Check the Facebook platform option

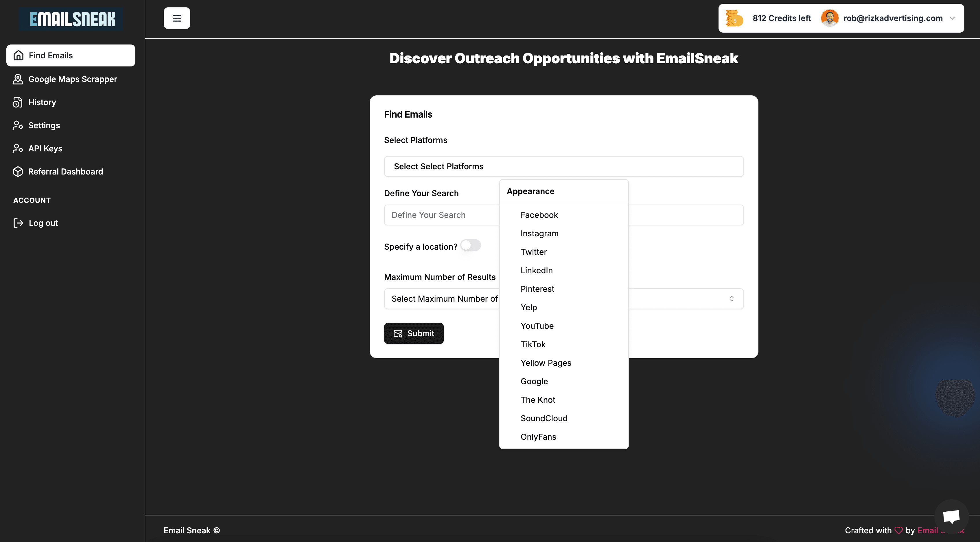click(539, 215)
